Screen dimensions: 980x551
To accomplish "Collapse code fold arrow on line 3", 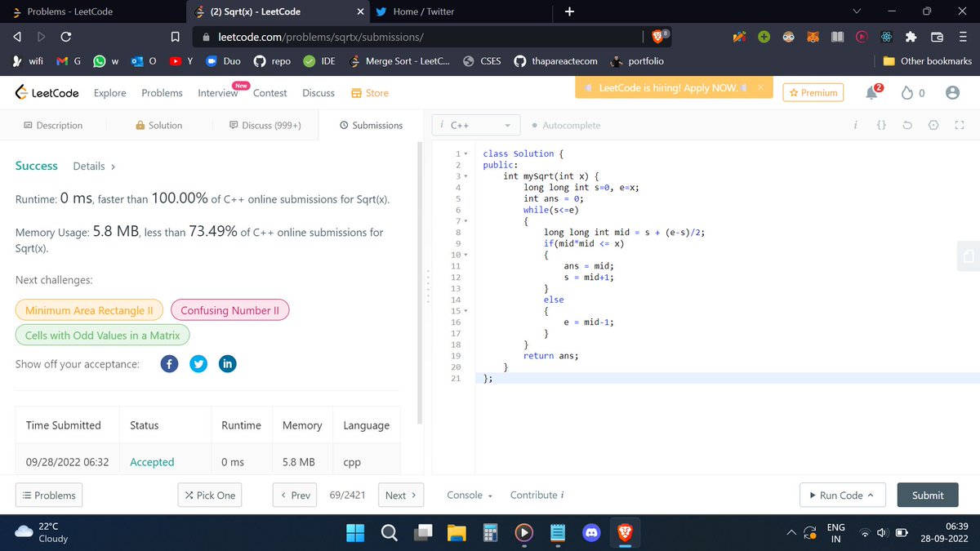I will point(465,176).
